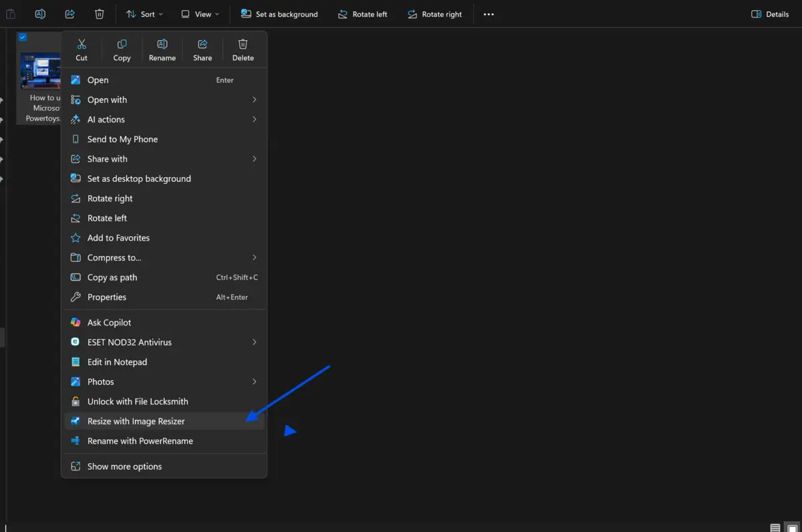Choose Unlock with File Locksmith
This screenshot has width=802, height=532.
[x=164, y=401]
